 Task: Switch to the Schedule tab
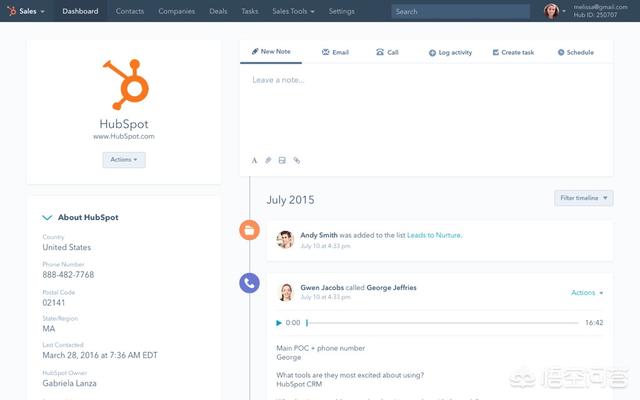coord(576,52)
